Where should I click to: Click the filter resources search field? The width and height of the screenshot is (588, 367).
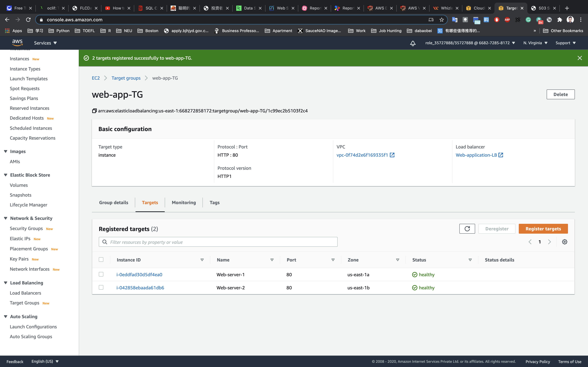pos(218,242)
